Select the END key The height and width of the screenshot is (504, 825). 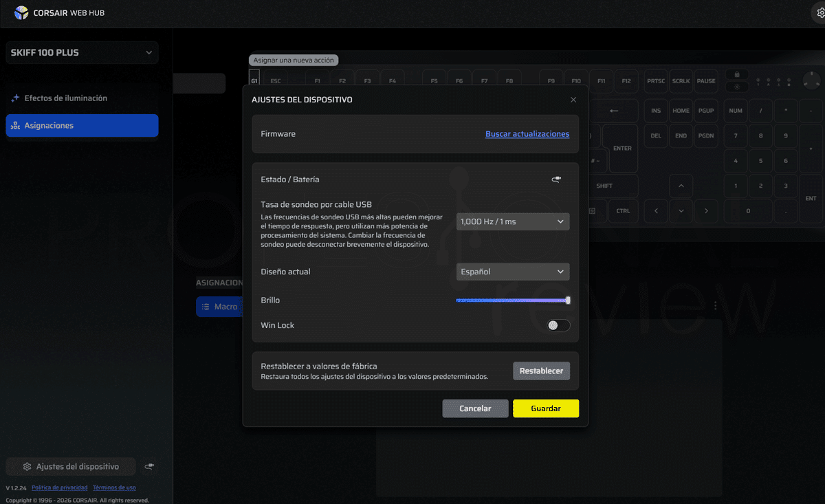(x=681, y=135)
